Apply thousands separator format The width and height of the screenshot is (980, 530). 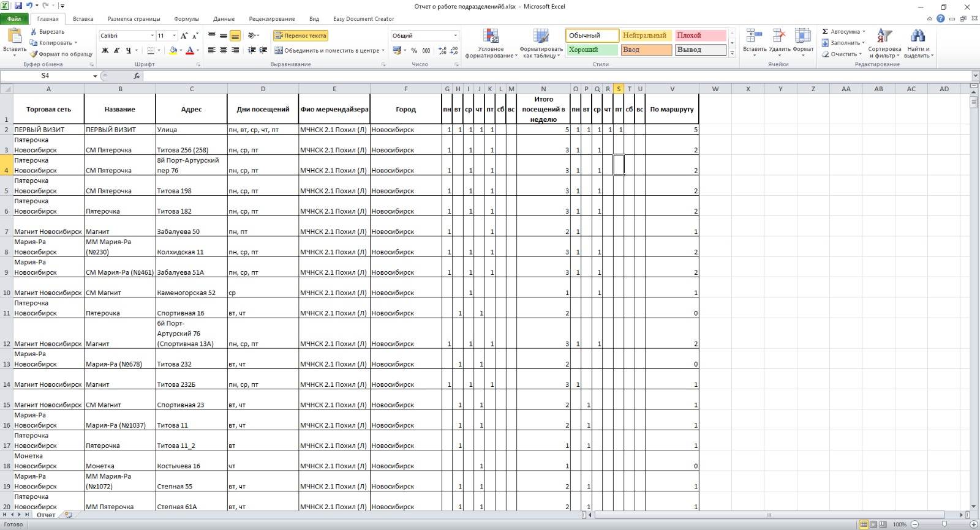tap(426, 51)
